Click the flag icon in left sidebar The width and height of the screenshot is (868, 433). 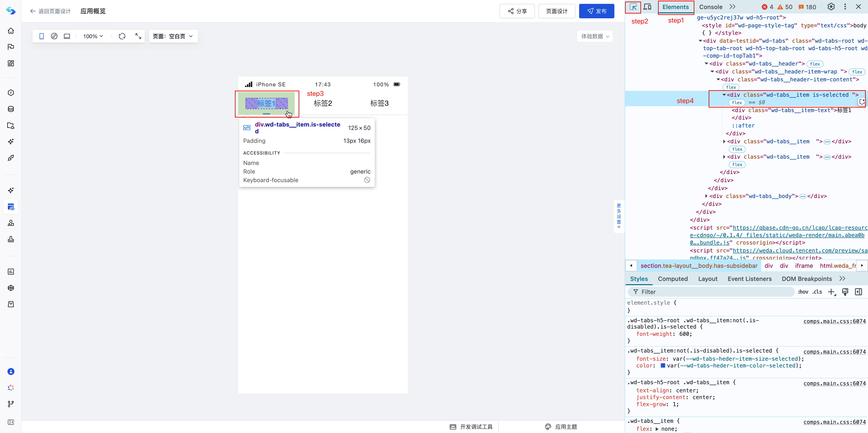pos(11,47)
